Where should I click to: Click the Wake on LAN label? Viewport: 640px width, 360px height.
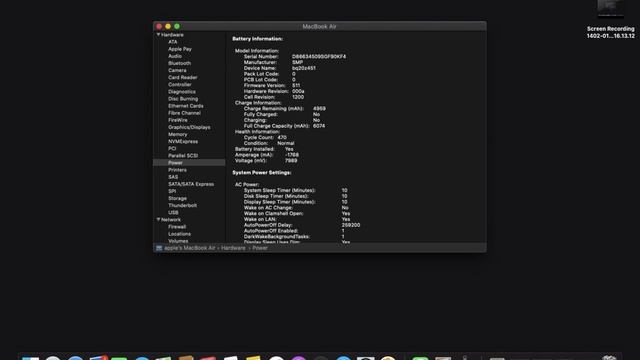point(260,220)
